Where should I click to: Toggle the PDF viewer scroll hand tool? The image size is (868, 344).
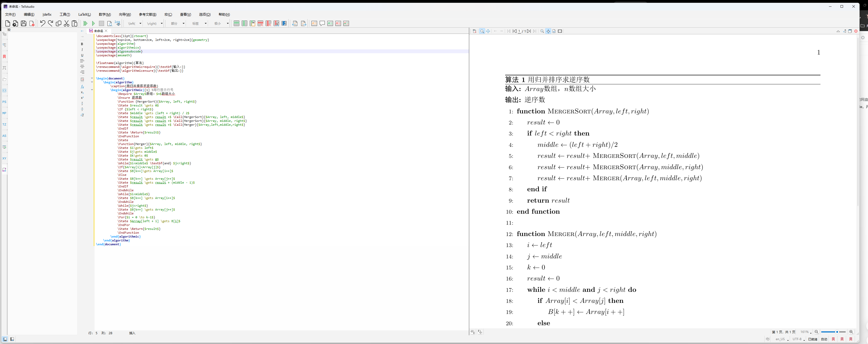(488, 31)
